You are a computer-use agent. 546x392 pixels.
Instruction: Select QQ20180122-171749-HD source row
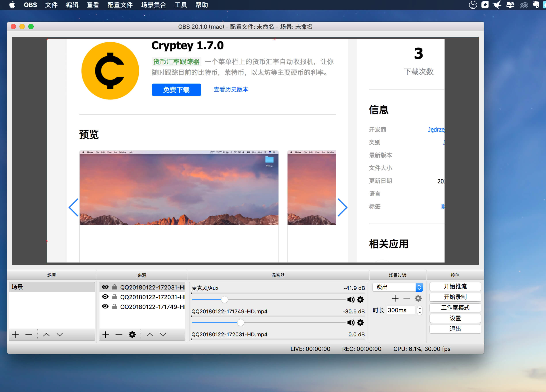(x=142, y=306)
